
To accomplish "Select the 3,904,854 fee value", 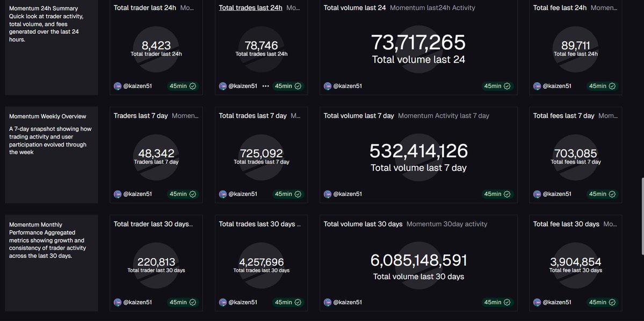I will (575, 262).
